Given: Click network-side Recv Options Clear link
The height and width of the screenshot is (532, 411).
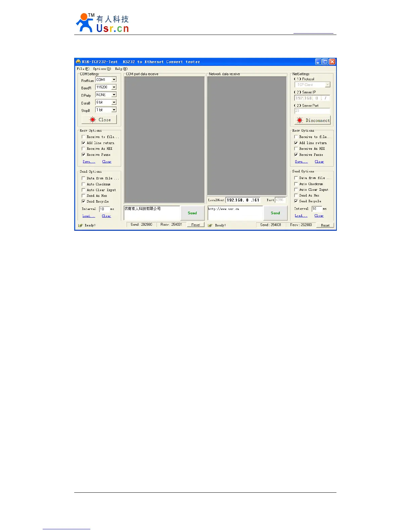Looking at the screenshot, I should click(x=319, y=162).
